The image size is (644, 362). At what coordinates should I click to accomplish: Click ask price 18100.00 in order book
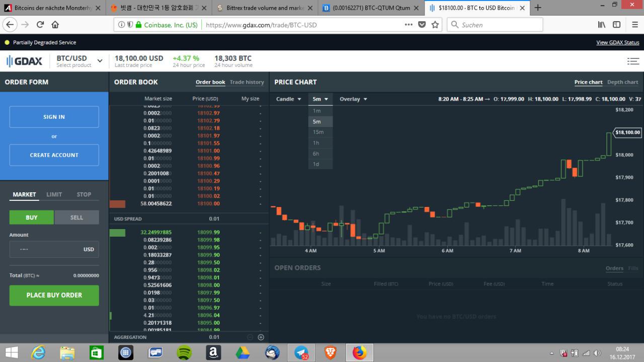[208, 203]
